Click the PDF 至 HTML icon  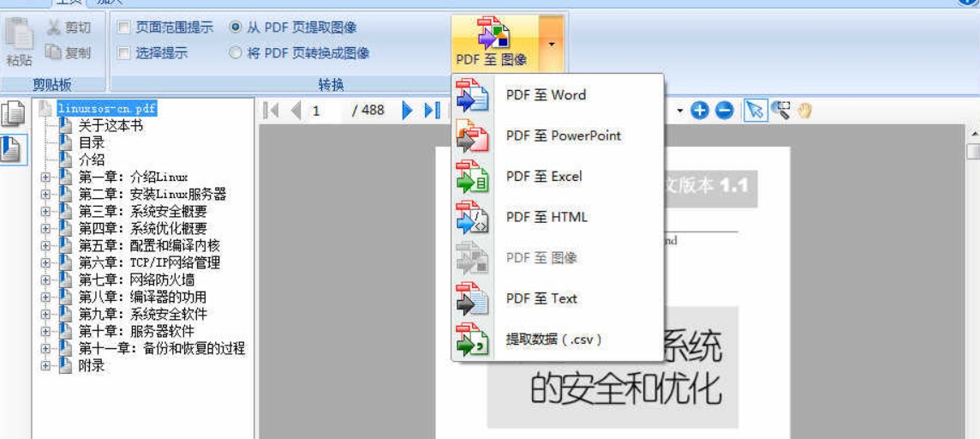pyautogui.click(x=472, y=217)
